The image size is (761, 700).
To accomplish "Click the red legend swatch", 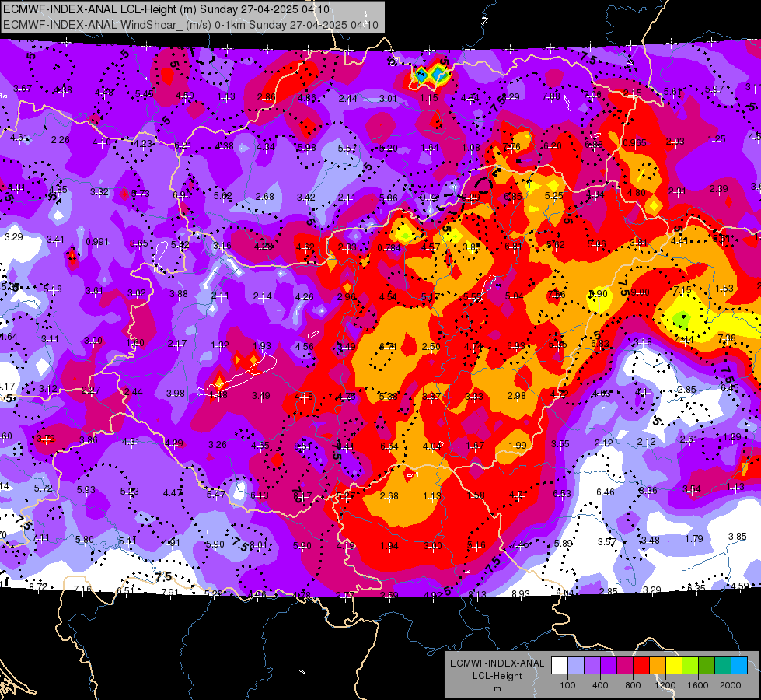I will [x=641, y=666].
